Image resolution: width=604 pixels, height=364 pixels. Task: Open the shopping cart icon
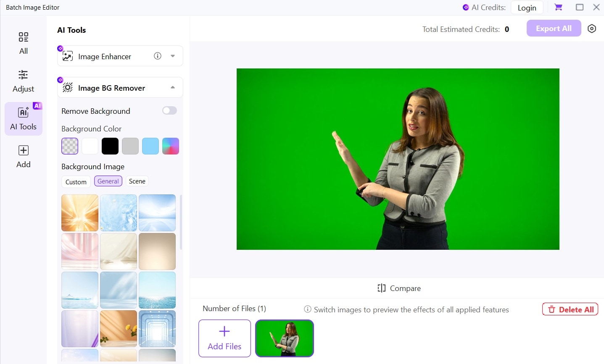(x=558, y=7)
